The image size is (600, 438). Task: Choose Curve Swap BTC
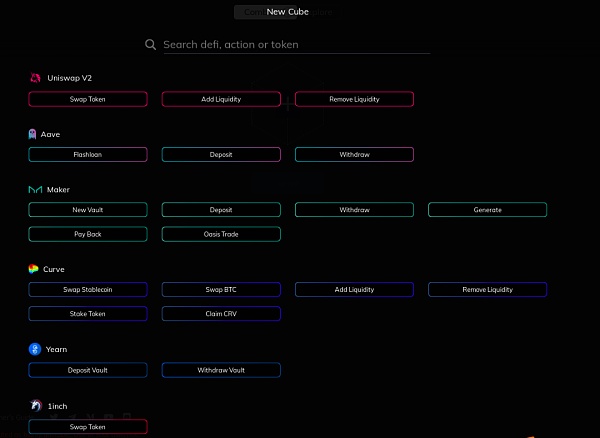(221, 290)
